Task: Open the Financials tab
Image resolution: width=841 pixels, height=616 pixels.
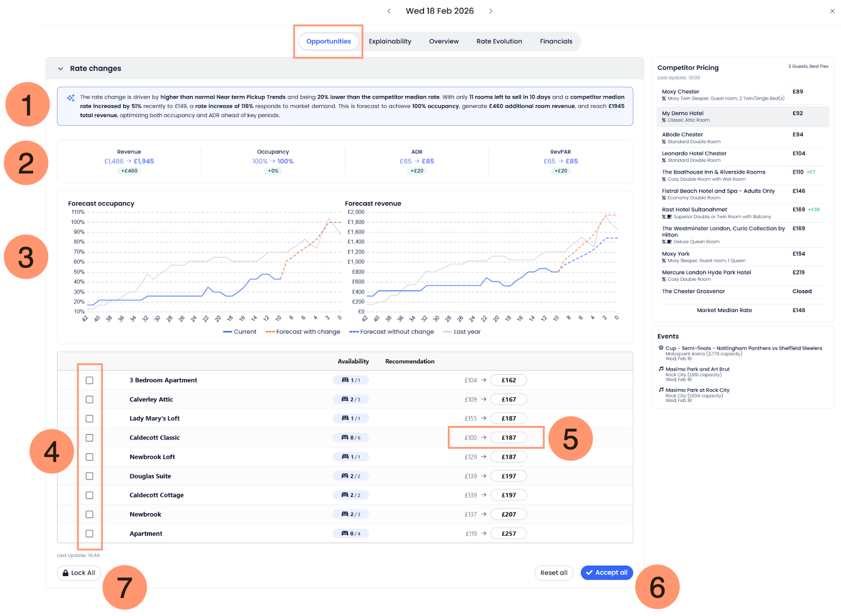Action: (x=556, y=42)
